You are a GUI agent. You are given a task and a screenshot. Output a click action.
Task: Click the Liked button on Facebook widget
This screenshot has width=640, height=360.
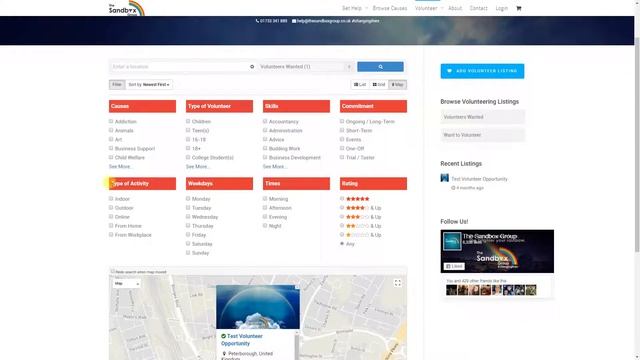[x=454, y=266]
